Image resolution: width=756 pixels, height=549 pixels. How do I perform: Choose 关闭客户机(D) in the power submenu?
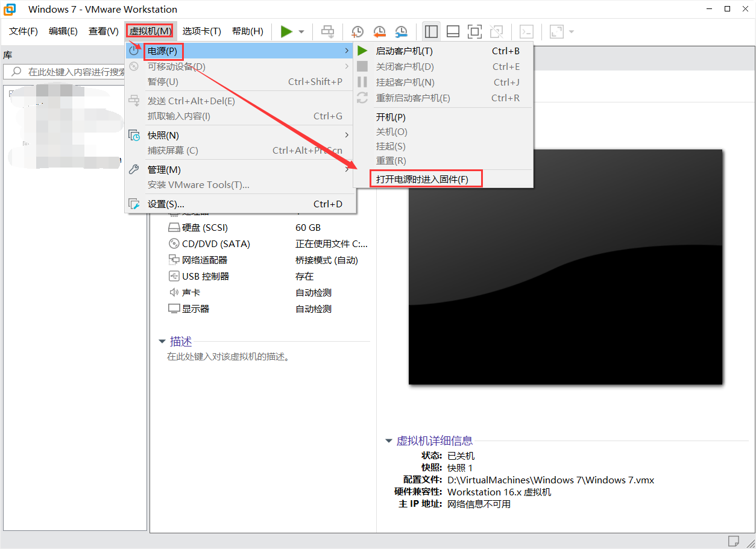443,67
